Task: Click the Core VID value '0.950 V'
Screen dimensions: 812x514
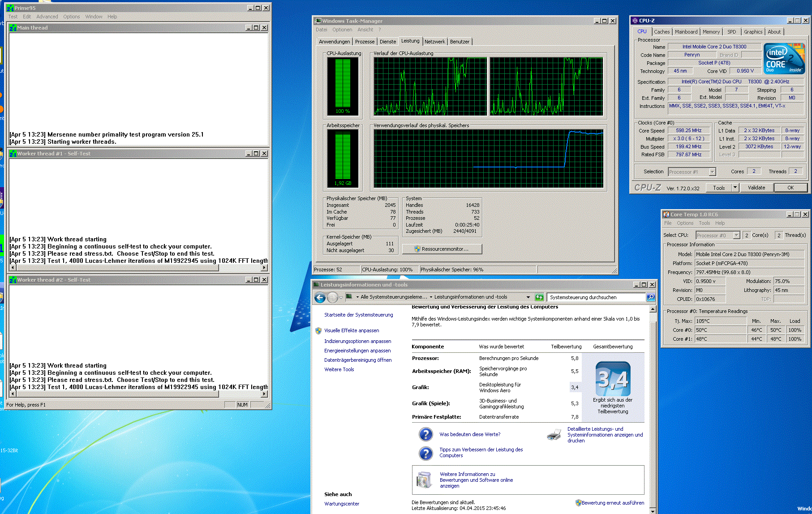Action: (x=745, y=71)
